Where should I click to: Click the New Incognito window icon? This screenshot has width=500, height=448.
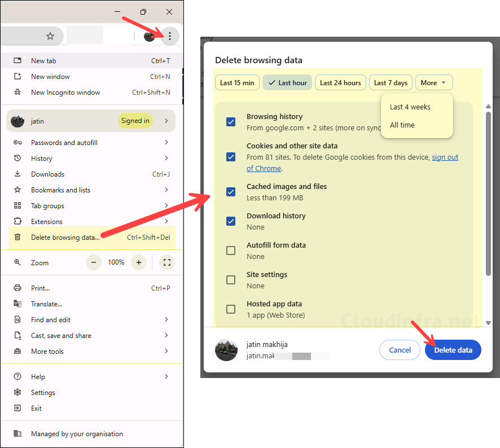(x=19, y=92)
